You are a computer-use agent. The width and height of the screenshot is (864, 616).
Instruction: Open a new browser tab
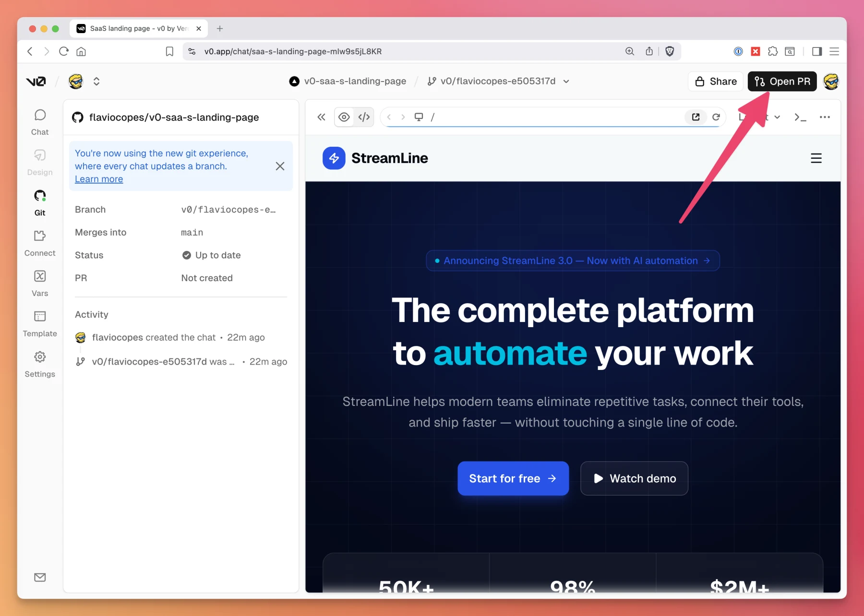[220, 28]
